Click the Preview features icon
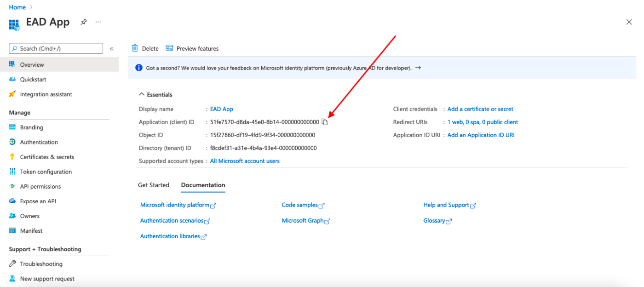 point(169,48)
